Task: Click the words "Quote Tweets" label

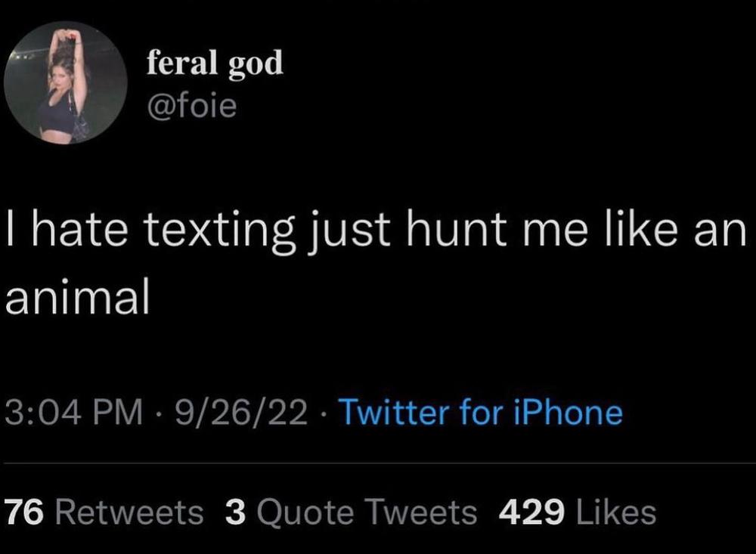Action: [x=367, y=512]
